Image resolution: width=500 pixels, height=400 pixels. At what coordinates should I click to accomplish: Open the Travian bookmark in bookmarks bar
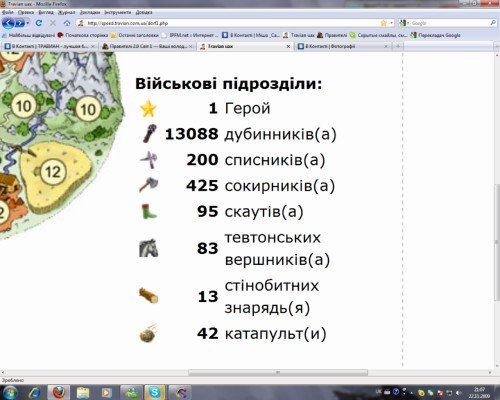tap(299, 35)
